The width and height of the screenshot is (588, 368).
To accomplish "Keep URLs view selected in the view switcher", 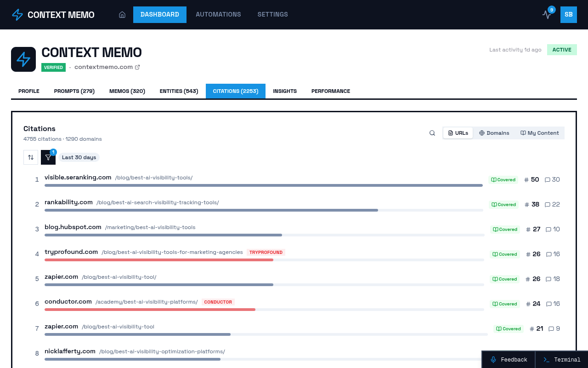I will click(x=458, y=133).
